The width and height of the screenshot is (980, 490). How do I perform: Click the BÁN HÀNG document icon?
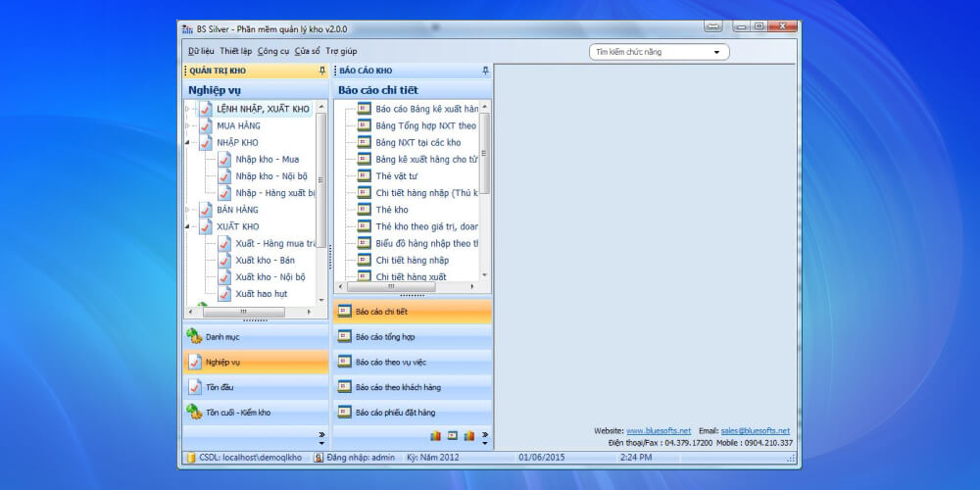click(x=206, y=210)
